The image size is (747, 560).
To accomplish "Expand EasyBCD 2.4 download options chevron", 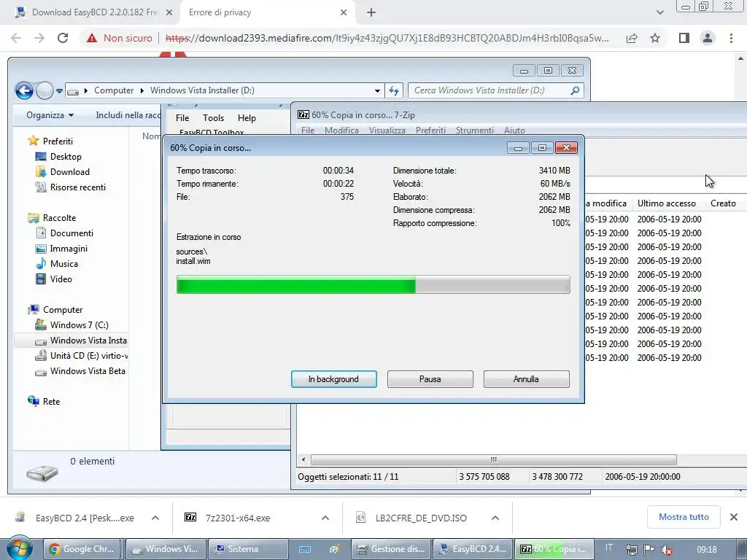I will (x=155, y=518).
